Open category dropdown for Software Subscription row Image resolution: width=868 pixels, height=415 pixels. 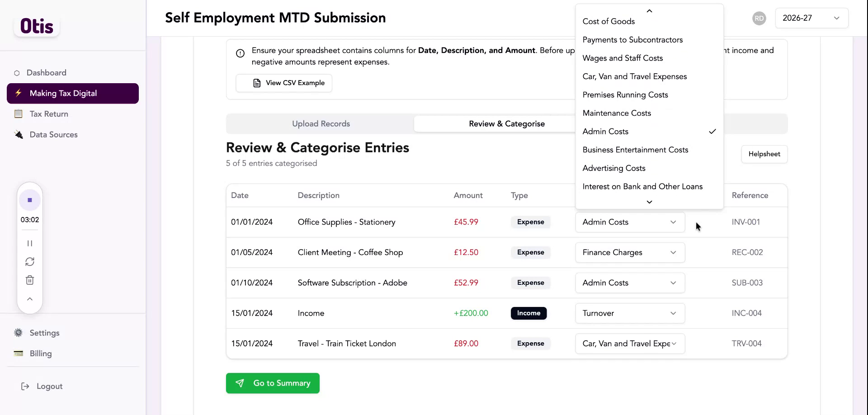(x=630, y=283)
